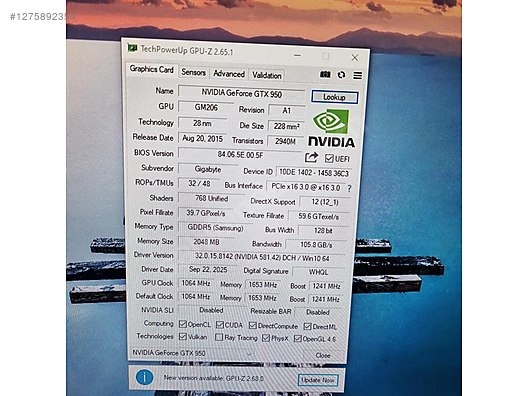Click the DirectX Support value 12 (12_1)

point(325,202)
